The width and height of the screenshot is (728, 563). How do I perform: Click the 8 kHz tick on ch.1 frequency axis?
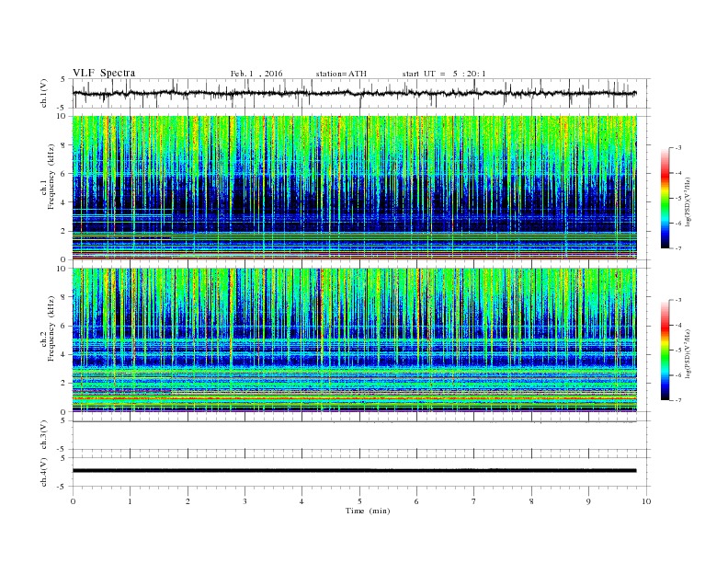(63, 145)
